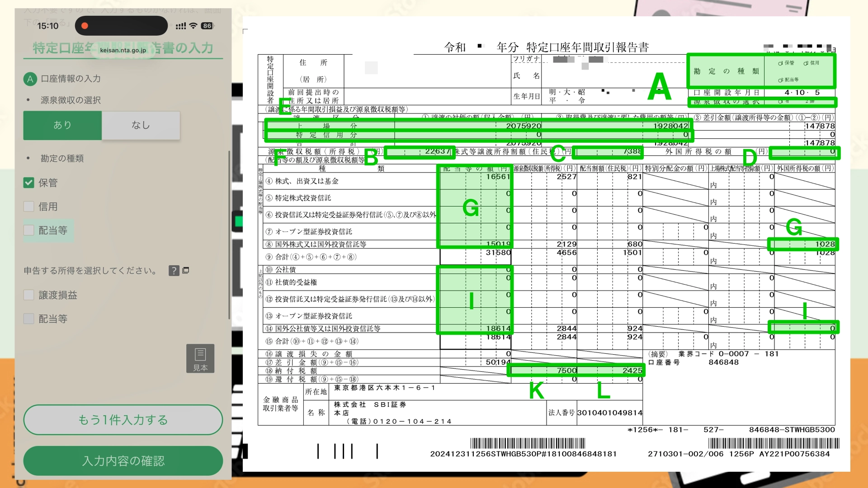The image size is (868, 488).
Task: Check the 信用 checkbox
Action: (29, 206)
